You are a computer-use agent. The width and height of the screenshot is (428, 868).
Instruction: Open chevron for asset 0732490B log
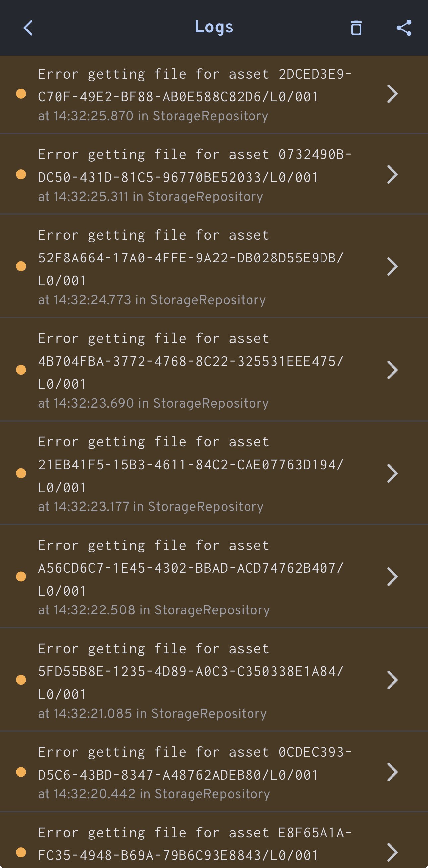click(392, 175)
